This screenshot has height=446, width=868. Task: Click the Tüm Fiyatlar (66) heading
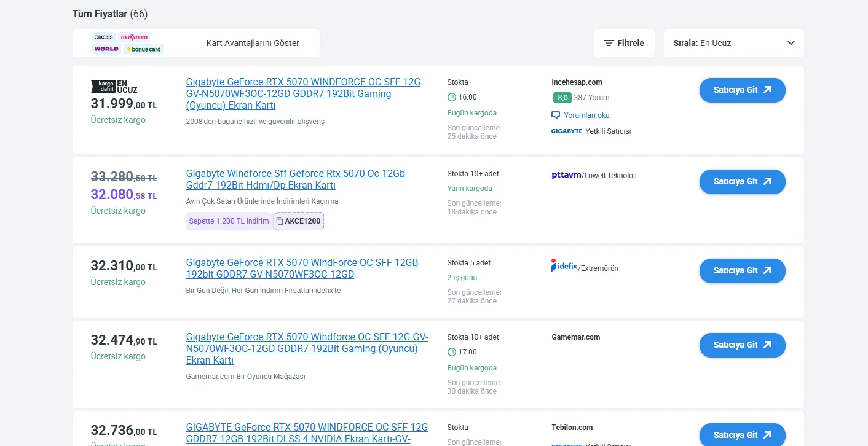click(x=110, y=14)
